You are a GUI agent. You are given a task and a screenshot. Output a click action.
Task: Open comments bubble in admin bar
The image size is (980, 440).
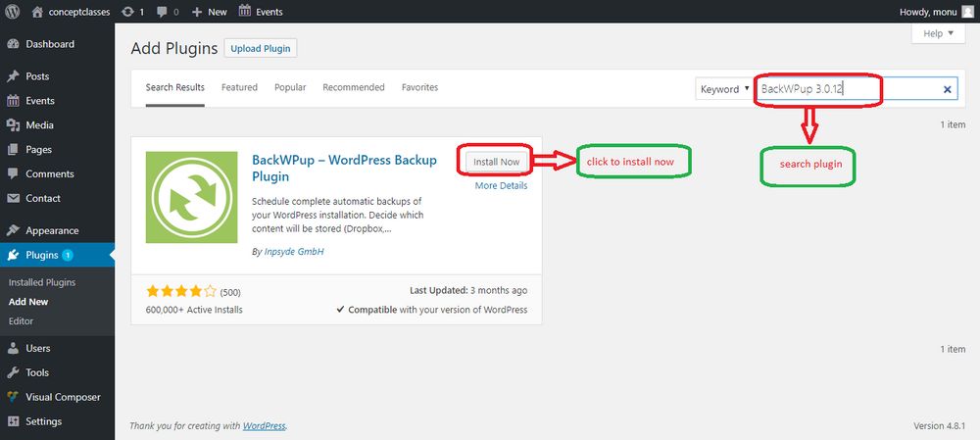point(169,11)
